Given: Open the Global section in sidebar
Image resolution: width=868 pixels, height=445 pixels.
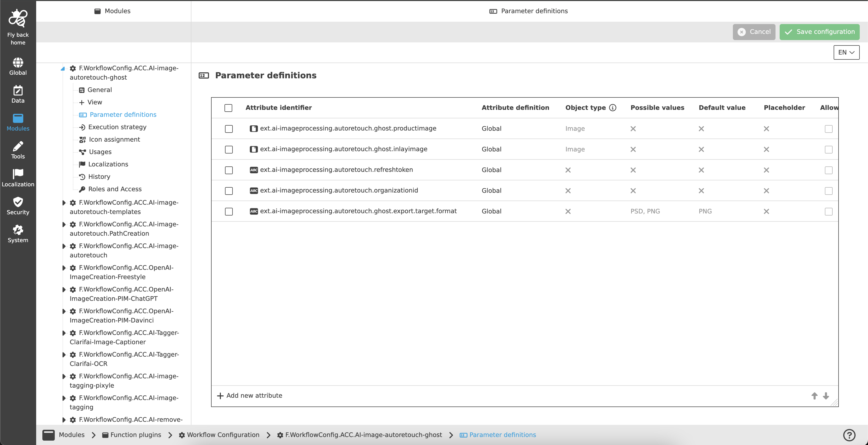Looking at the screenshot, I should pos(18,63).
